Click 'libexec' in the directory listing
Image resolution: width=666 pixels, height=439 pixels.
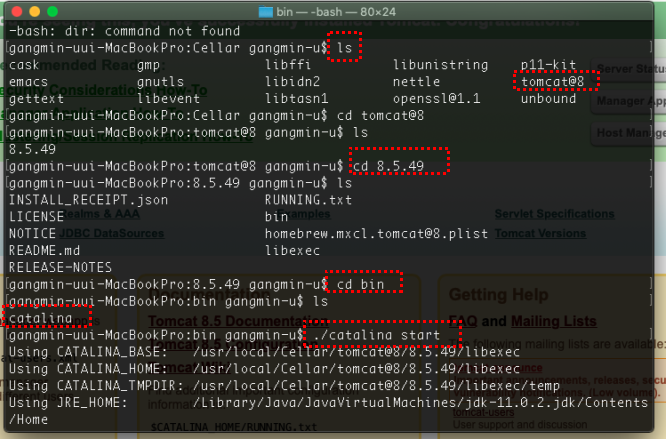pos(292,250)
